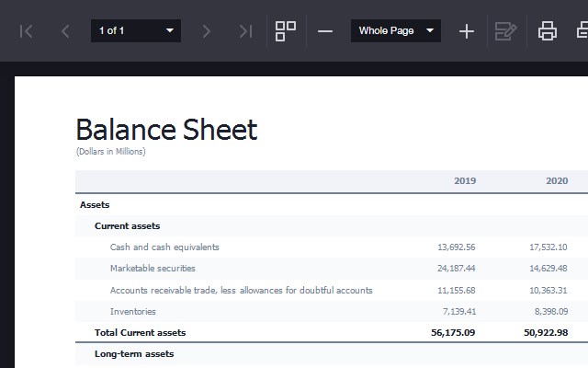Go to the first page
The width and height of the screenshot is (588, 368).
pos(27,31)
